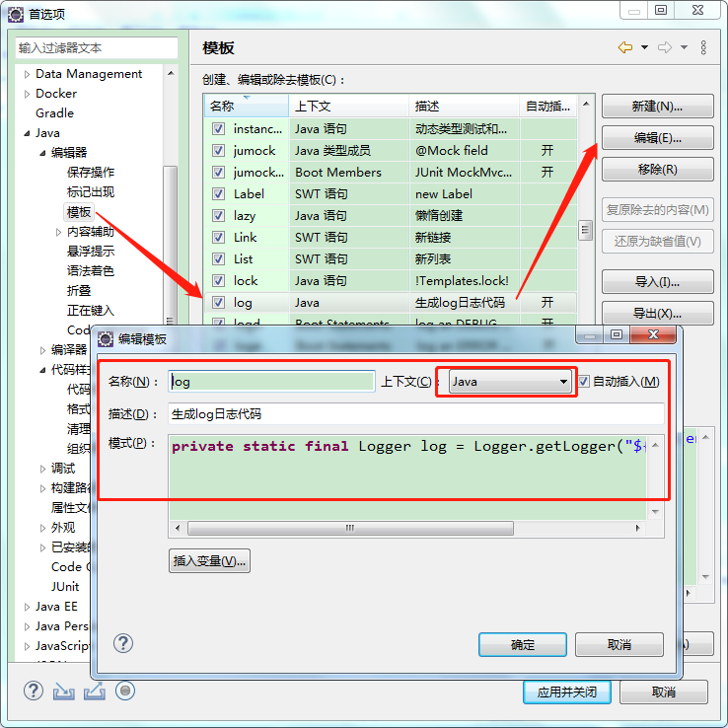Select 标记出现 in preferences tree
This screenshot has width=728, height=728.
click(91, 192)
